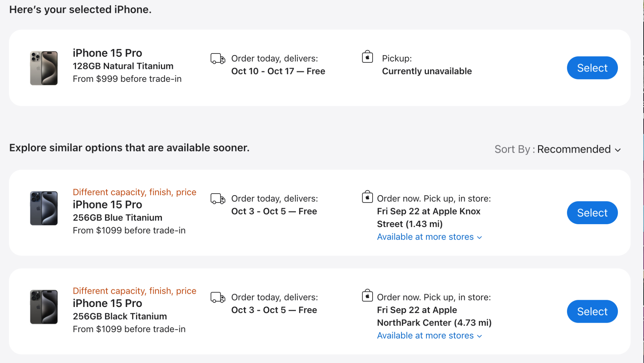The height and width of the screenshot is (363, 644).
Task: Click the 256GB Blue Titanium product title
Action: coord(118,218)
